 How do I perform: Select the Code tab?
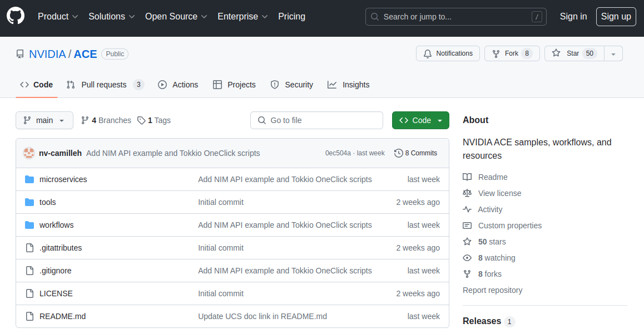37,85
